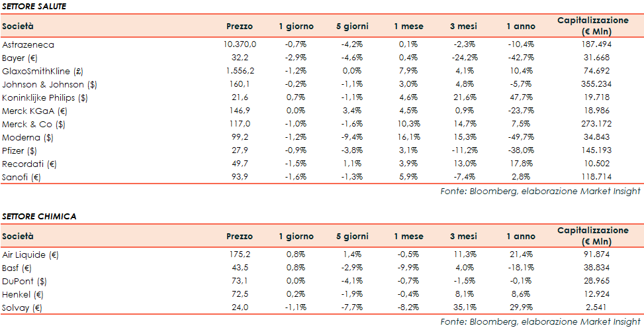The width and height of the screenshot is (644, 328).
Task: Click the Koninklijke Philips ($) company name
Action: click(x=45, y=97)
